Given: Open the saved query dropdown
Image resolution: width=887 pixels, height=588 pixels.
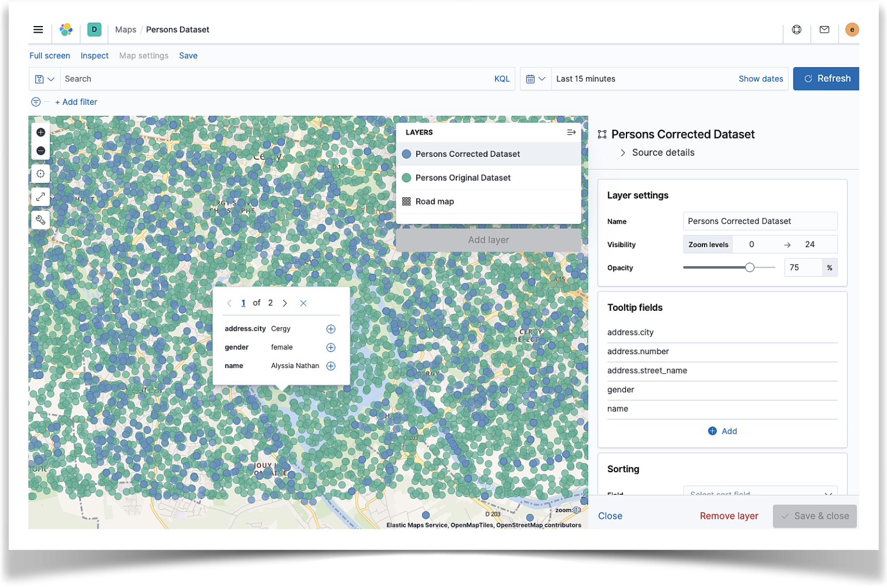Looking at the screenshot, I should pyautogui.click(x=44, y=79).
